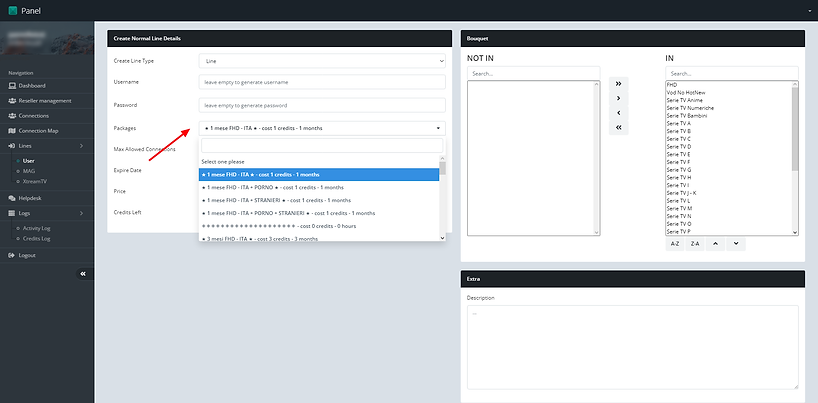Screen dimensions: 818x403
Task: Select Serie TV Numeriche entry
Action: (x=729, y=108)
